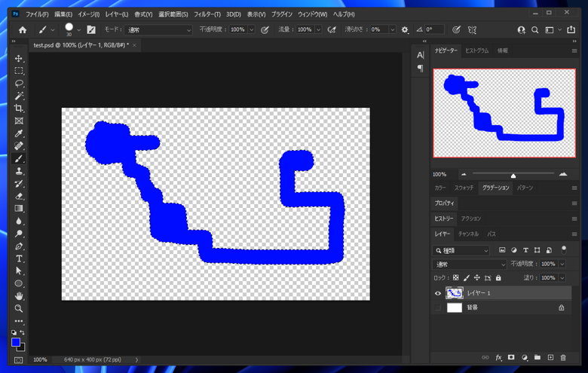
Task: Open the layer filter 種類 dropdown
Action: (462, 250)
